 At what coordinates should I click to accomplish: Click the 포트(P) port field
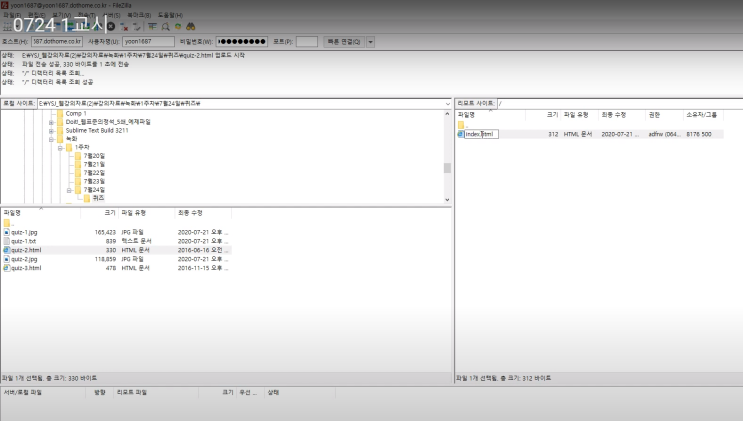pos(307,42)
